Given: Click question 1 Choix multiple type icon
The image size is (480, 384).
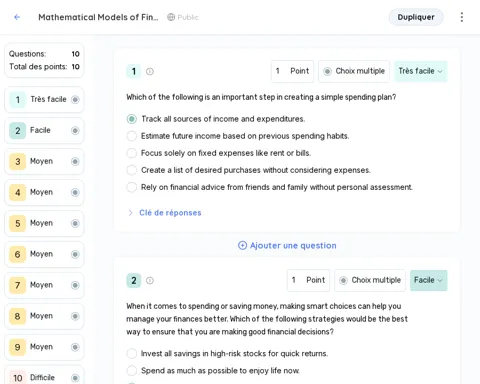Looking at the screenshot, I should coord(327,71).
